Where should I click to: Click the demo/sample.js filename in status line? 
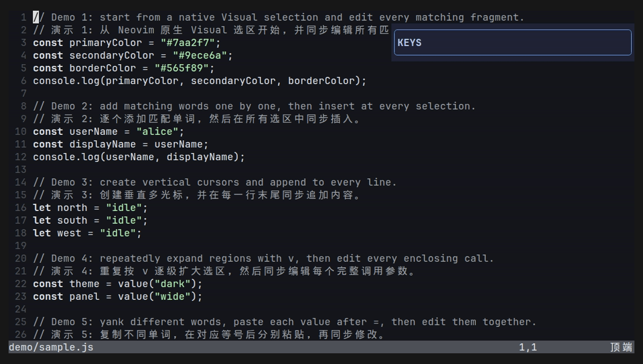pos(51,347)
